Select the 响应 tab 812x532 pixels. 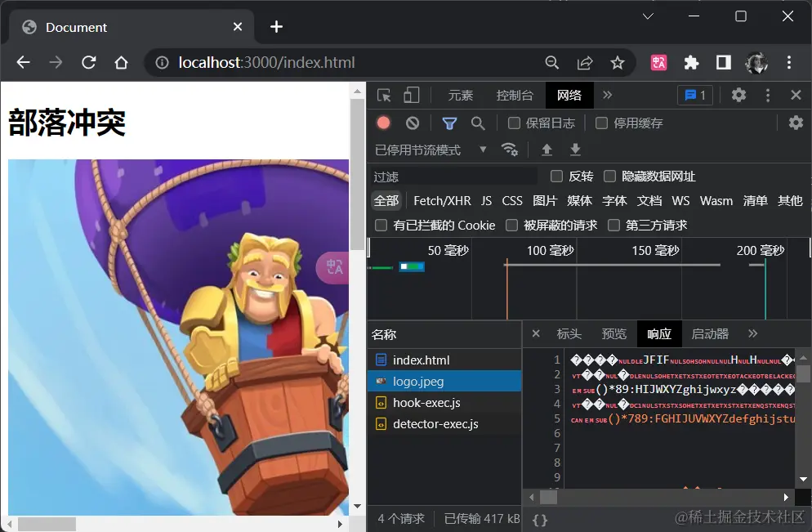click(x=659, y=334)
